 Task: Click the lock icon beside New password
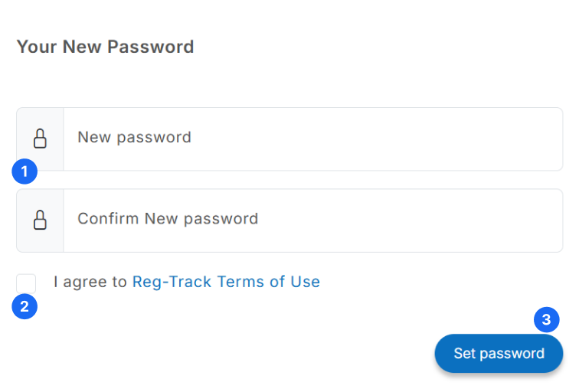pos(40,139)
